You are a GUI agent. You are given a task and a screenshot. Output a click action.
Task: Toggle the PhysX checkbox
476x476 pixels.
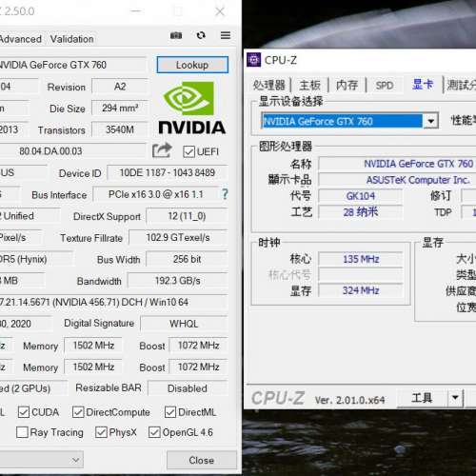point(101,432)
